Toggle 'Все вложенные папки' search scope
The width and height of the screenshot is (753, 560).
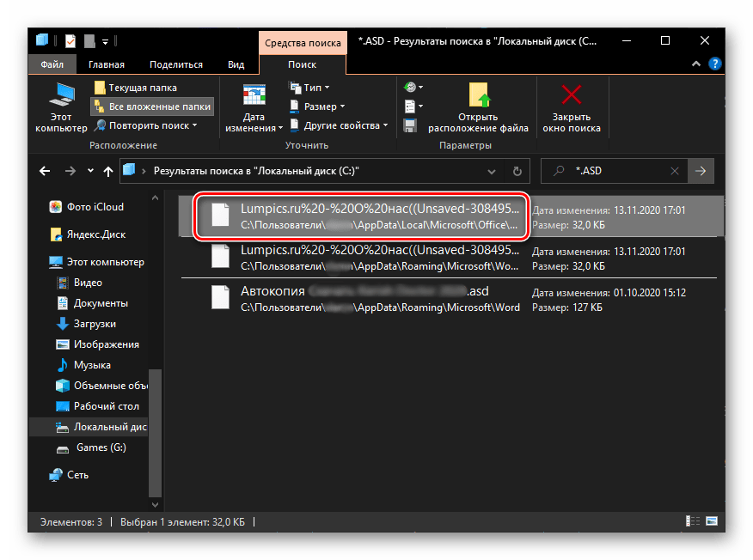[151, 107]
